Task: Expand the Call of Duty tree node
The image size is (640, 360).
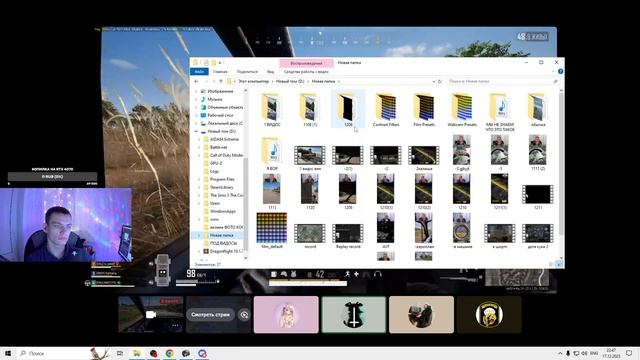Action: pos(199,155)
